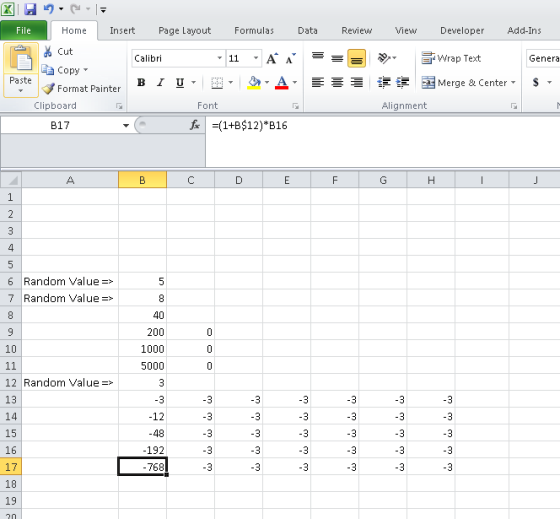Viewport: 560px width, 519px height.
Task: Increase font size with Grow Font icon
Action: click(x=272, y=58)
